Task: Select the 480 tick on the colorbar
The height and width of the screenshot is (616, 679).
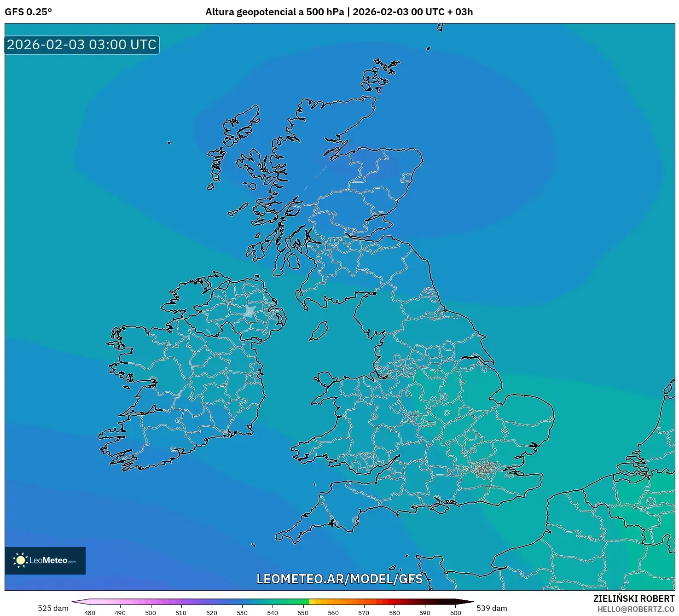Action: pyautogui.click(x=90, y=613)
